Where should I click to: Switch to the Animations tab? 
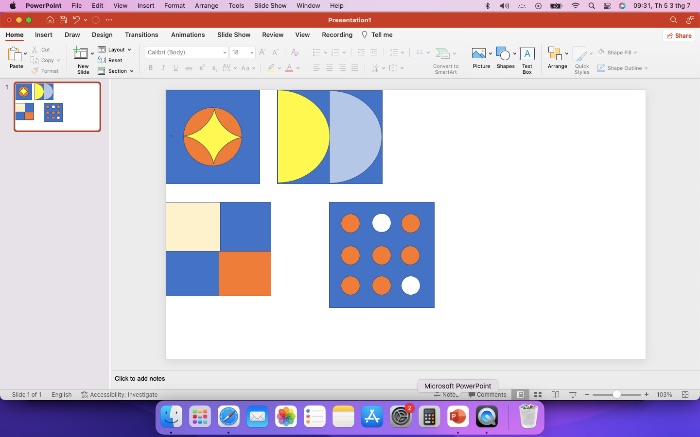pos(188,34)
